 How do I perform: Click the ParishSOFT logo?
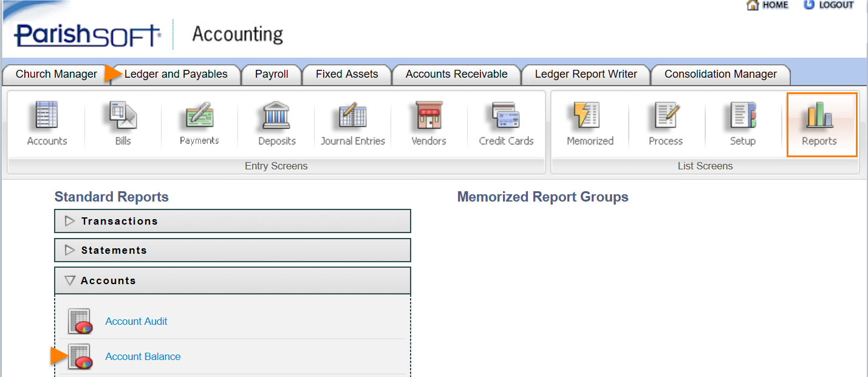87,35
